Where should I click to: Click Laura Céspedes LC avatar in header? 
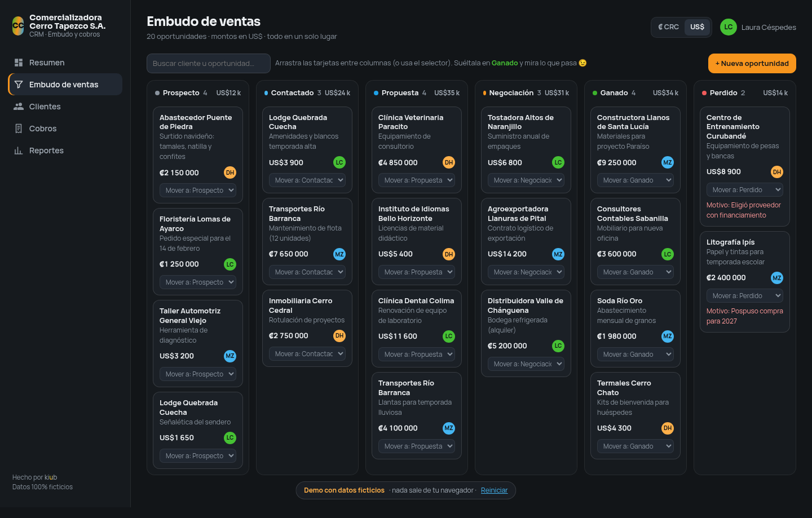pyautogui.click(x=729, y=27)
